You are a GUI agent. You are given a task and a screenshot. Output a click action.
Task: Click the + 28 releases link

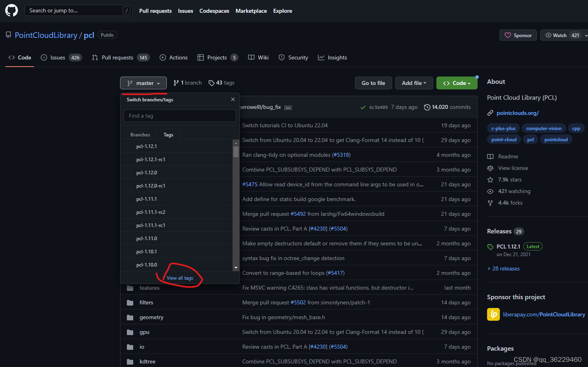[x=503, y=268]
